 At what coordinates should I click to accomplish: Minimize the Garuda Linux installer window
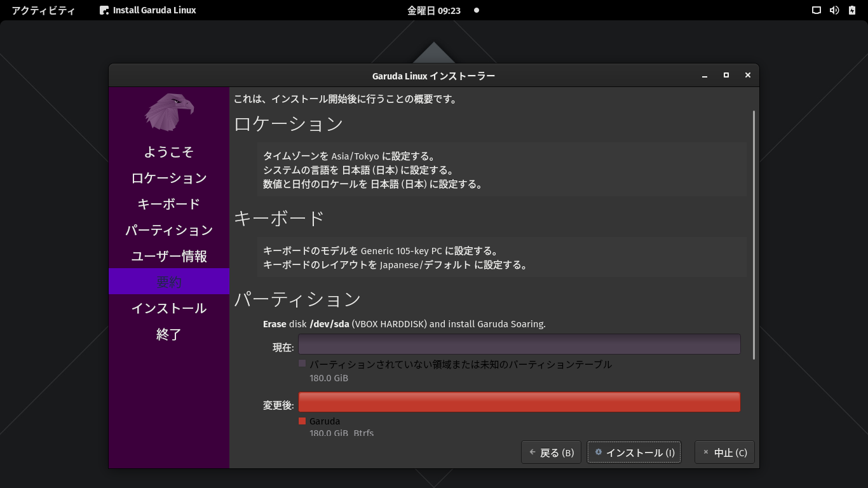pyautogui.click(x=705, y=76)
